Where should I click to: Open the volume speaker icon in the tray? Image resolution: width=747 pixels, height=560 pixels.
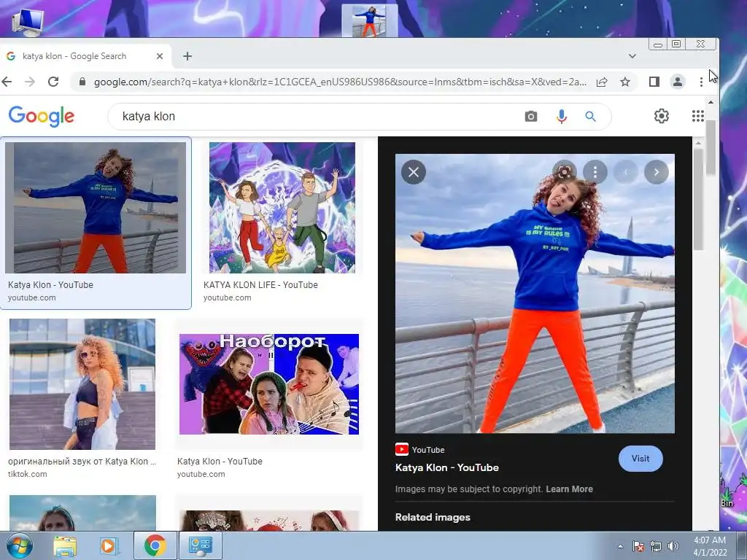(x=673, y=546)
